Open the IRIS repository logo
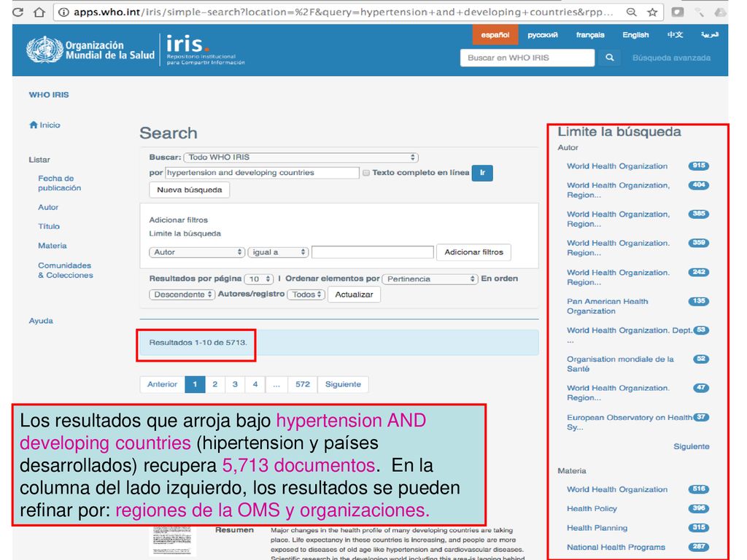The width and height of the screenshot is (747, 560). pyautogui.click(x=205, y=49)
